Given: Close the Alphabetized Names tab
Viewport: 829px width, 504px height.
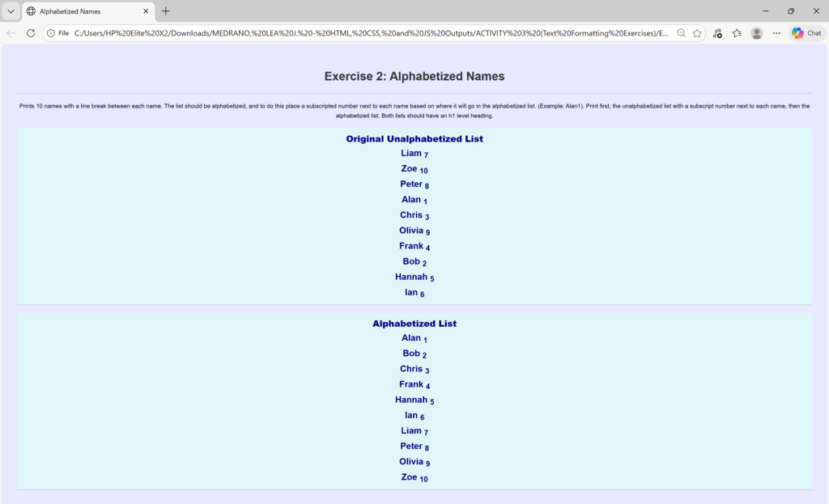Looking at the screenshot, I should click(146, 11).
